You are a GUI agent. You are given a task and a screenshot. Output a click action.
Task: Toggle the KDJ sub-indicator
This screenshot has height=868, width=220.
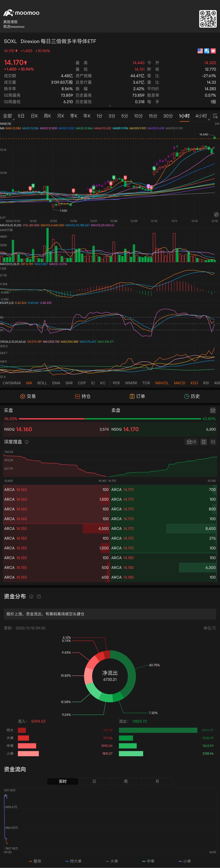click(194, 383)
